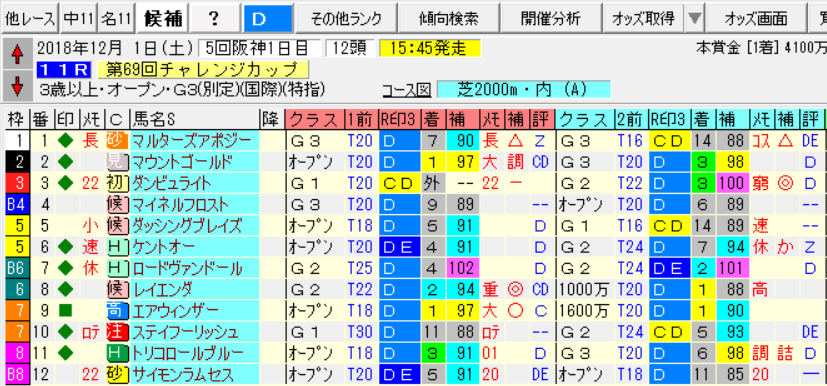Click the pink 102 value in ロードヴァンドール row

[462, 268]
